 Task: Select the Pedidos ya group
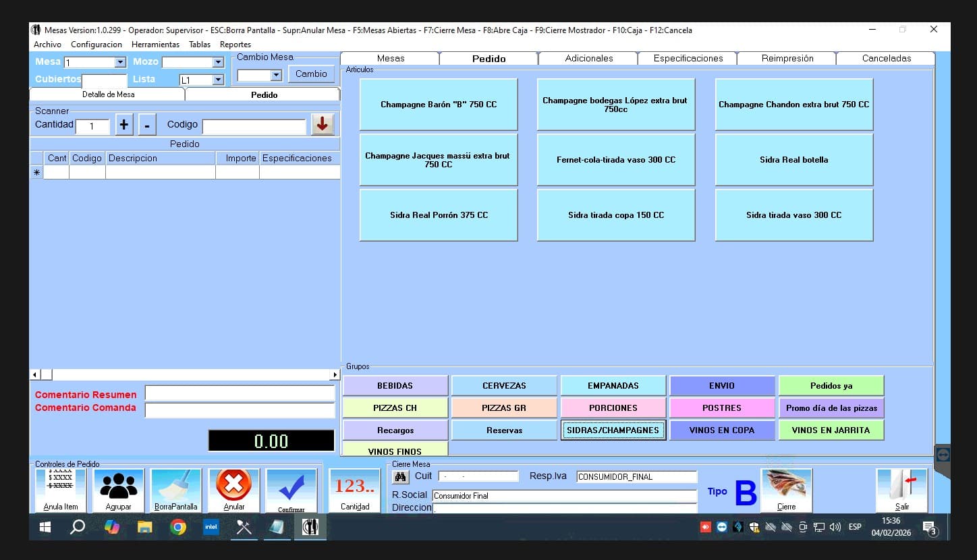tap(831, 386)
